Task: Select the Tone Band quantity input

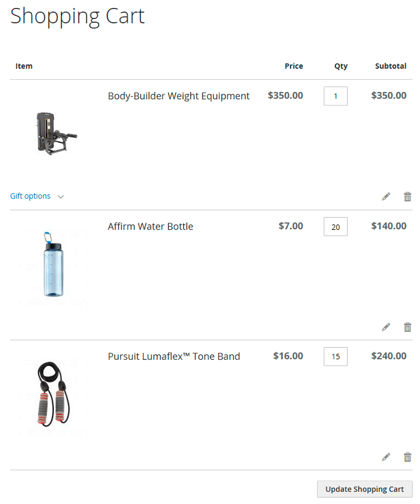Action: [335, 356]
